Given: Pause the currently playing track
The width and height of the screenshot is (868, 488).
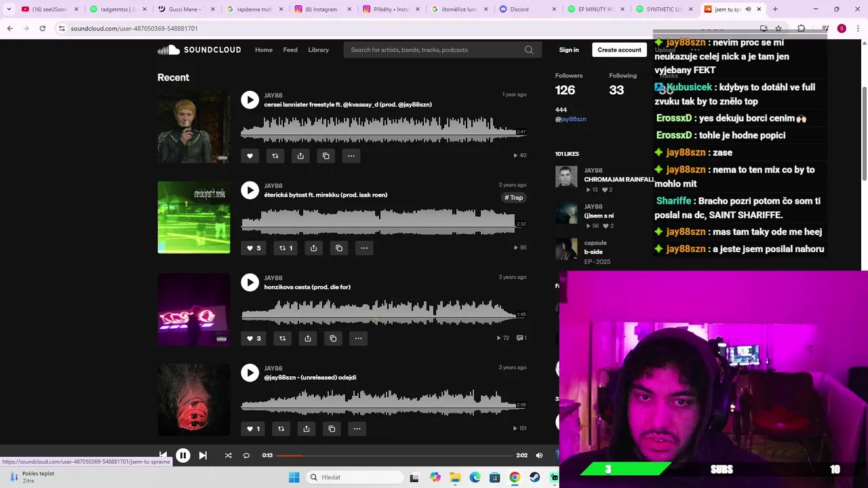Looking at the screenshot, I should (x=183, y=455).
